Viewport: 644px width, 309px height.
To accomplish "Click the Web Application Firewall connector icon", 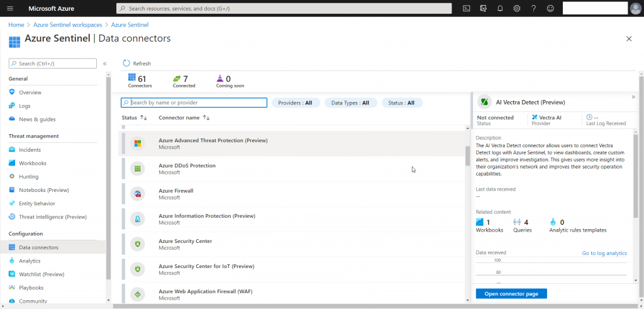I will tap(138, 294).
